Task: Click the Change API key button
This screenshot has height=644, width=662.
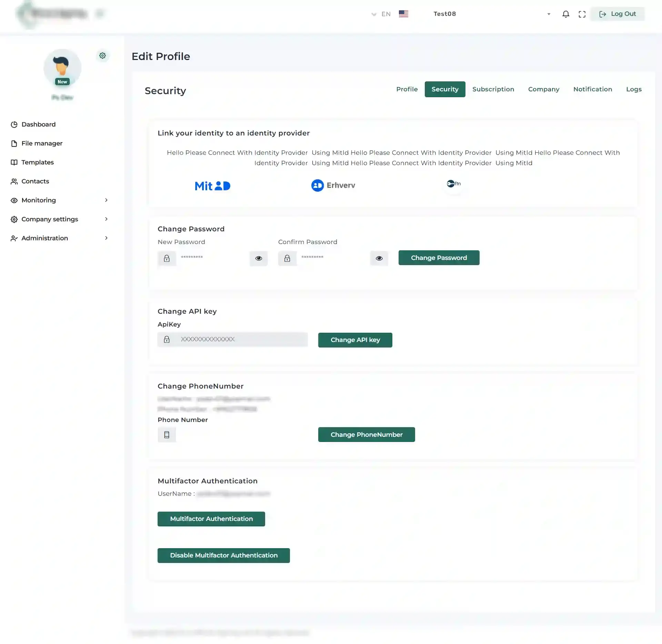Action: (x=355, y=340)
